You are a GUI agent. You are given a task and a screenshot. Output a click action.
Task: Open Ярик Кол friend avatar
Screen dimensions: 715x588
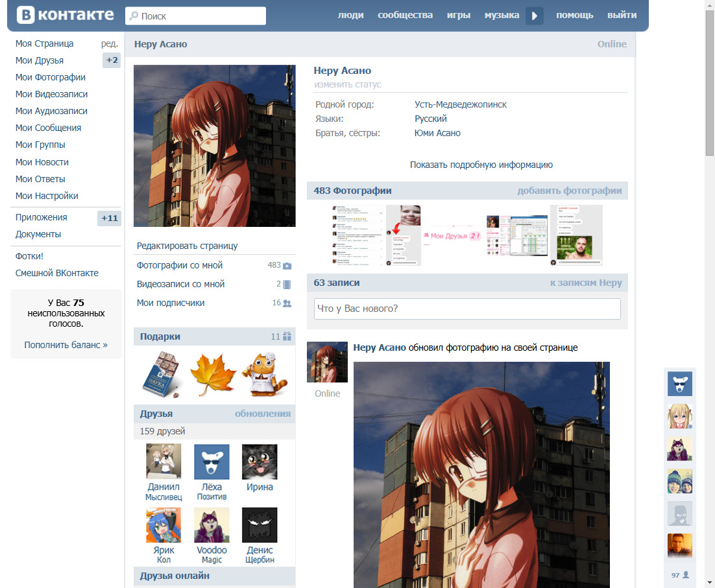click(164, 524)
